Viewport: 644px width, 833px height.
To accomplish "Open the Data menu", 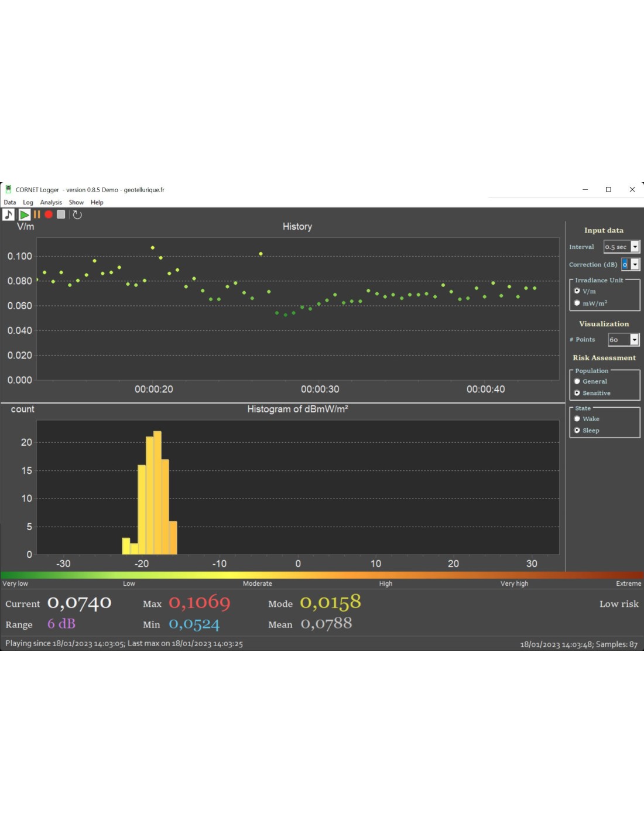I will coord(10,203).
